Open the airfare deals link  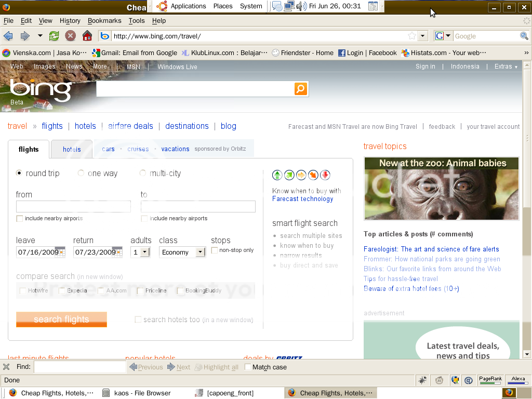pyautogui.click(x=130, y=126)
